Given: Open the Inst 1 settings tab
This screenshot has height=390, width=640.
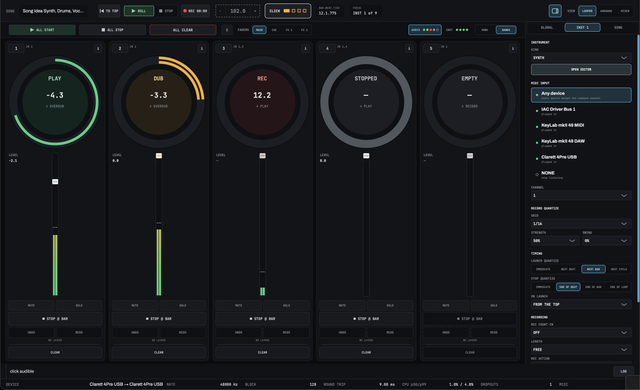Looking at the screenshot, I should pos(582,27).
